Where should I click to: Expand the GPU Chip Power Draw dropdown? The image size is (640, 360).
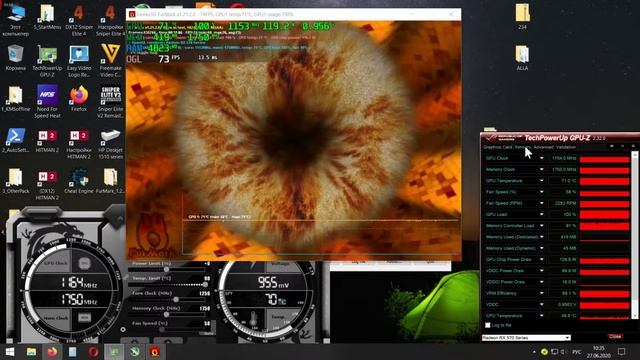coord(542,259)
